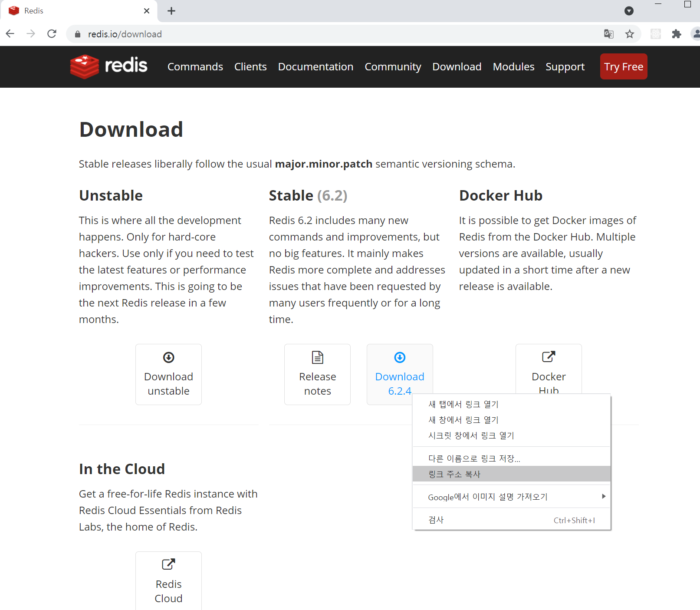Click the blue Download 6.2.4 arrow icon
The image size is (700, 610).
click(400, 357)
